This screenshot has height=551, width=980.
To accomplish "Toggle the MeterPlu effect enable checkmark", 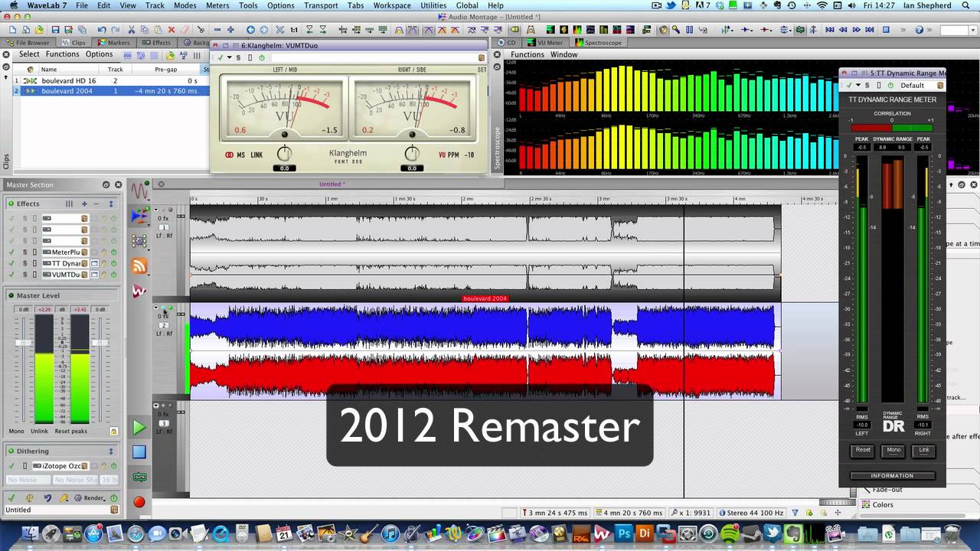I will coord(11,252).
